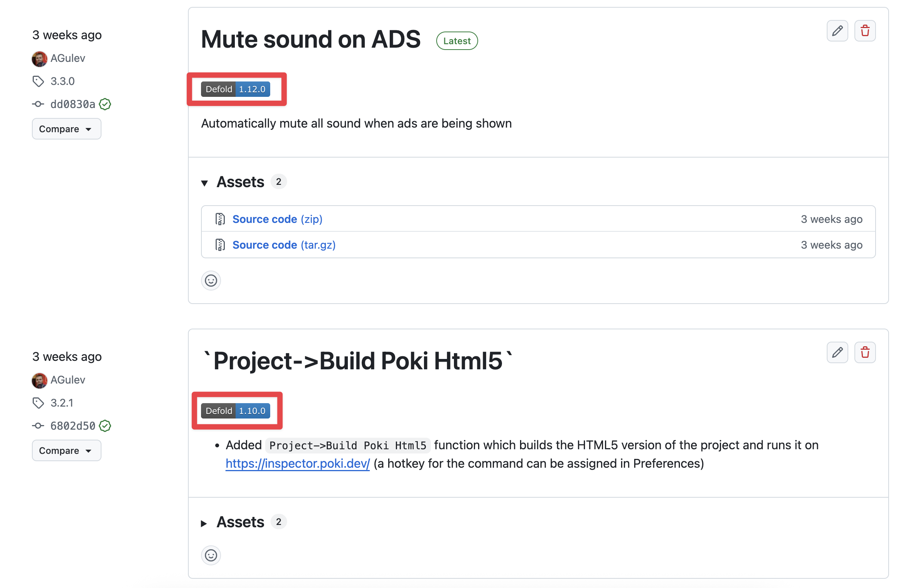Screen dimensions: 904x588
Task: Delete the Project->Build Poki Html5 release
Action: pos(865,352)
